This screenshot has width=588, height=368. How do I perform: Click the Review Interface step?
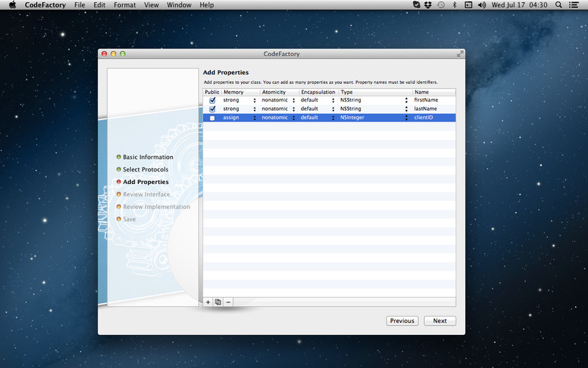click(146, 194)
